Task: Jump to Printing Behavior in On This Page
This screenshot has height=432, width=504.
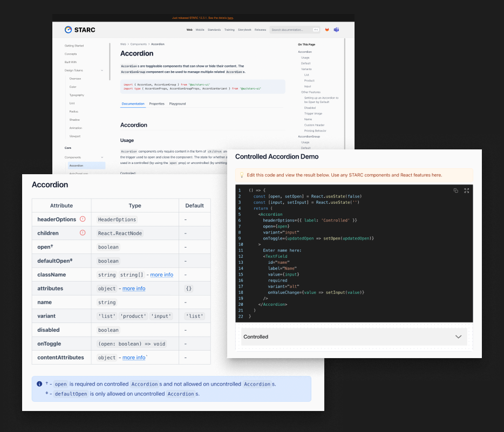Action: 315,131
